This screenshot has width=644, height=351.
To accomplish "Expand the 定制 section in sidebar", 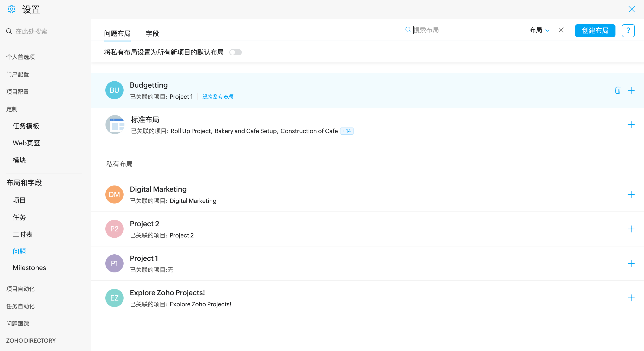I will click(x=12, y=109).
